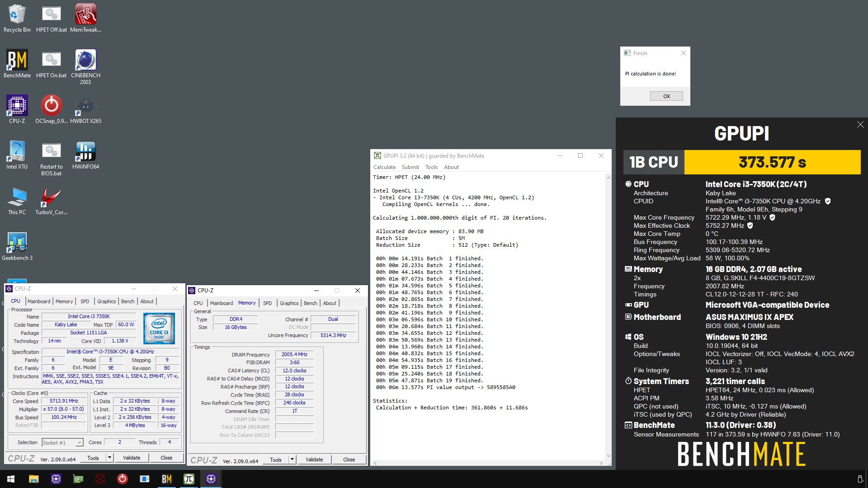
Task: Open OCSnap desktop icon
Action: (x=51, y=109)
